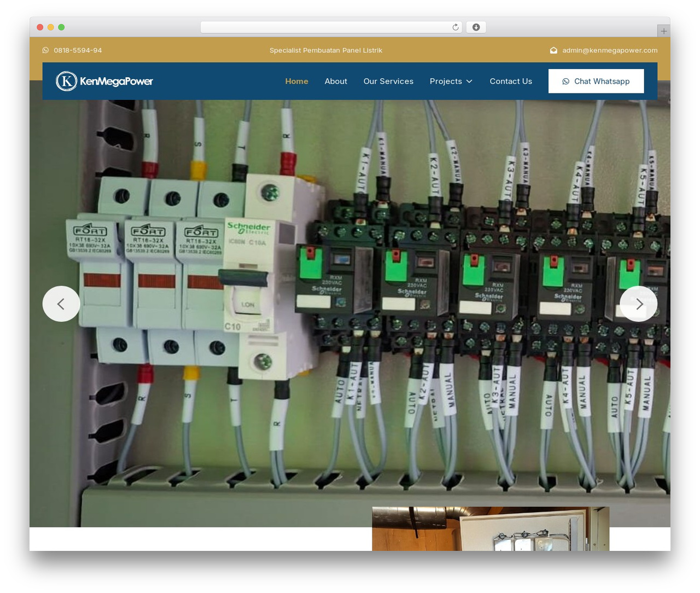Reload the page using browser refresh icon
The width and height of the screenshot is (700, 593).
click(455, 27)
